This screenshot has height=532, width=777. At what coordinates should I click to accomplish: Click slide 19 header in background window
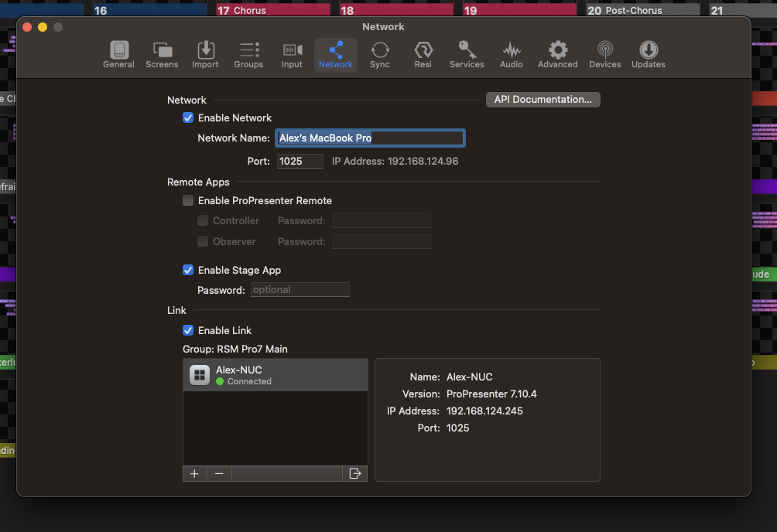519,9
